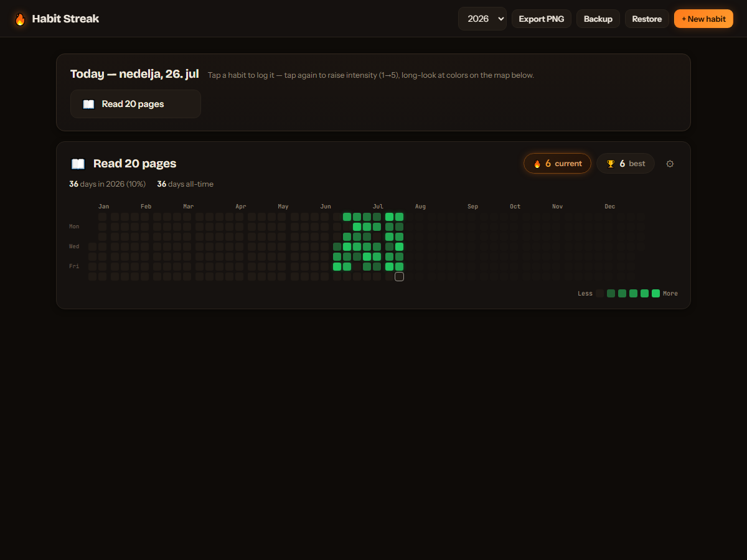Click the 'Tap a habit to log it' hint

click(x=370, y=75)
